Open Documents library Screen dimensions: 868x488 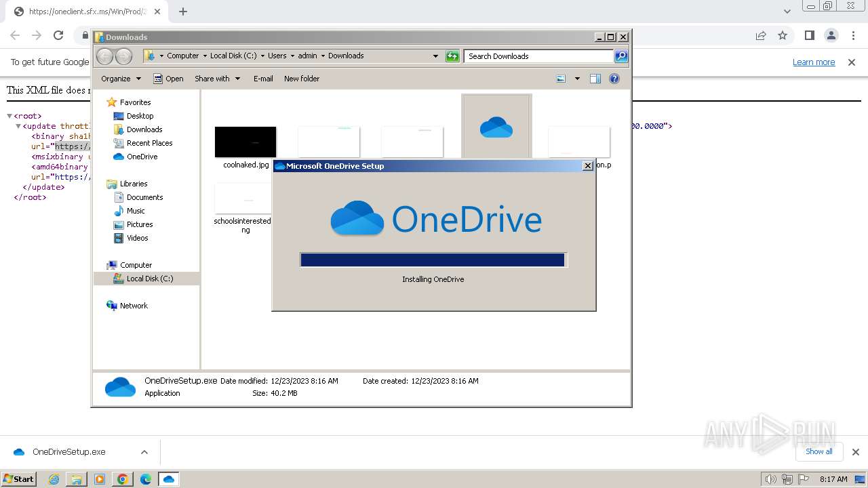click(138, 197)
